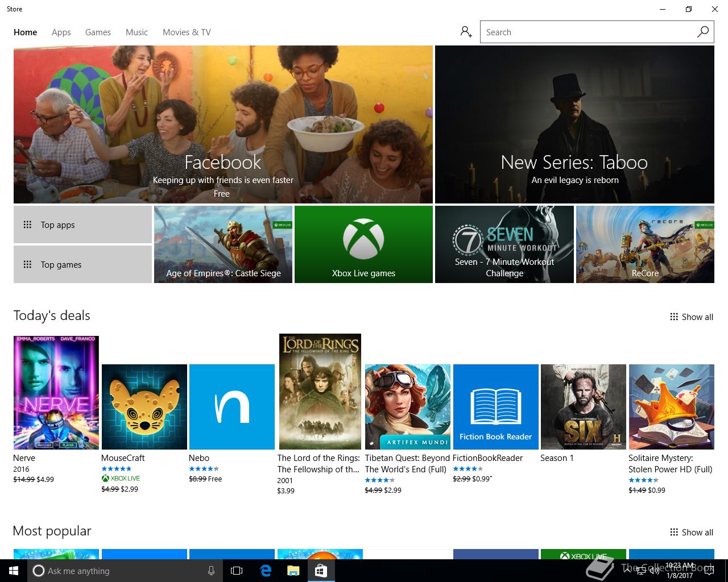Open Solitaire Mystery: Stolen Power HD icon

672,407
